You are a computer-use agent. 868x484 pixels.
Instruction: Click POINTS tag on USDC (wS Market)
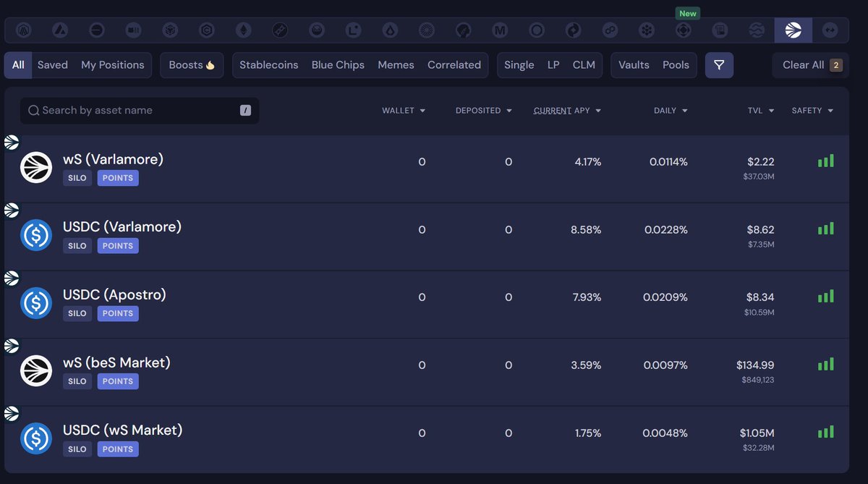(x=118, y=449)
